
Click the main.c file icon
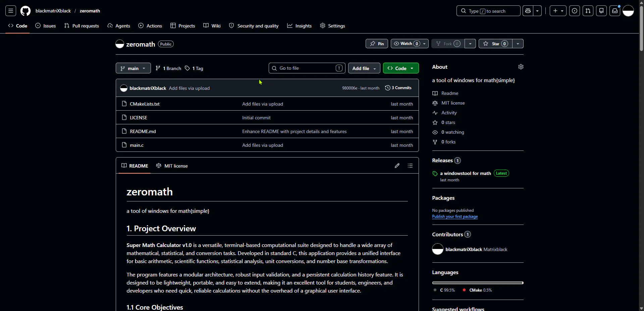pyautogui.click(x=124, y=145)
